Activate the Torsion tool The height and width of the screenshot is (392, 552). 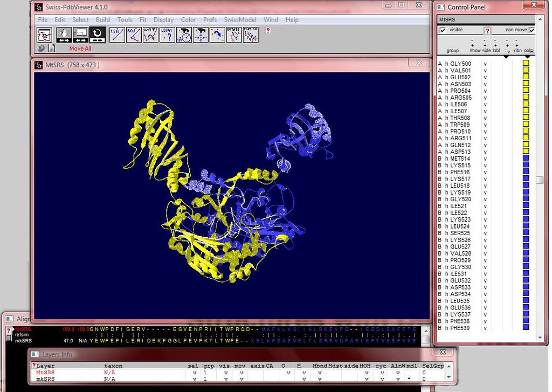[251, 35]
